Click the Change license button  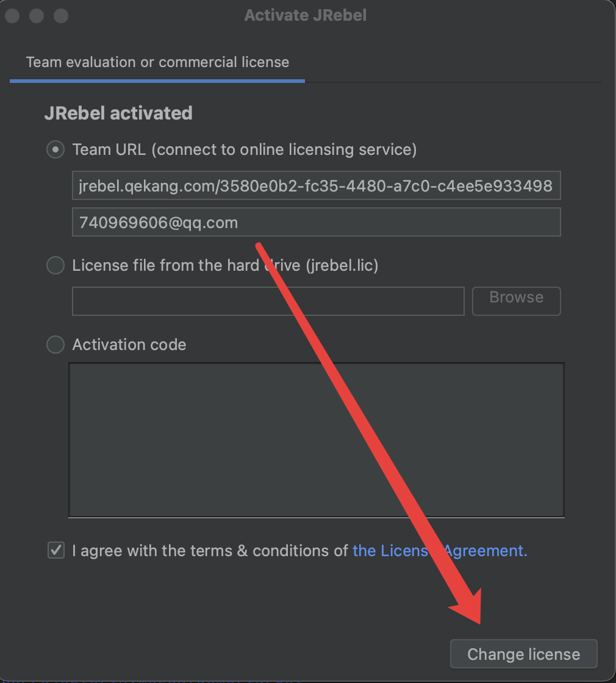click(x=523, y=654)
